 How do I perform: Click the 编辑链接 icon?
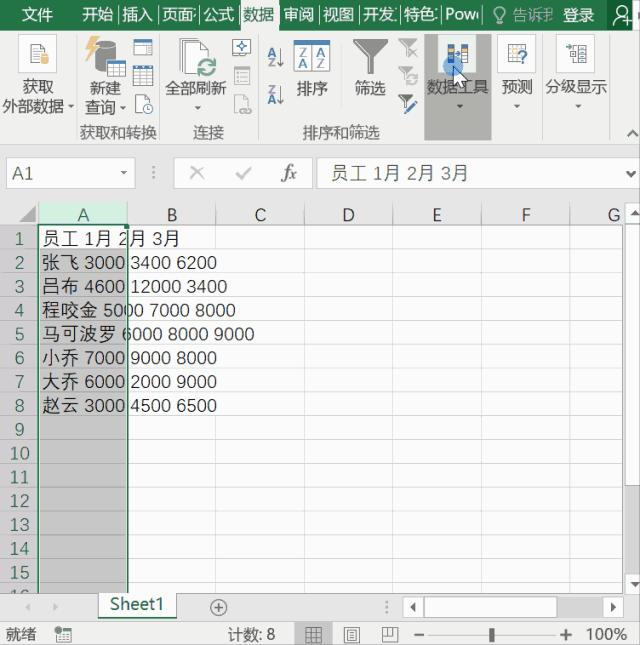click(242, 104)
